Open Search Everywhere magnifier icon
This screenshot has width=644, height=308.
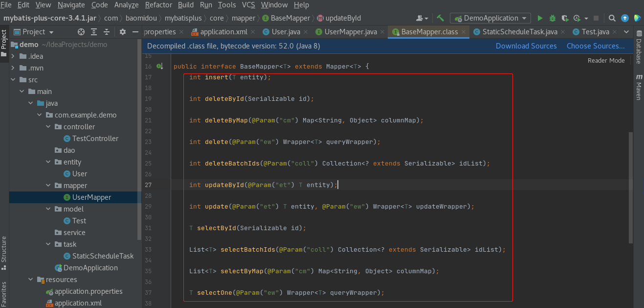pos(612,18)
